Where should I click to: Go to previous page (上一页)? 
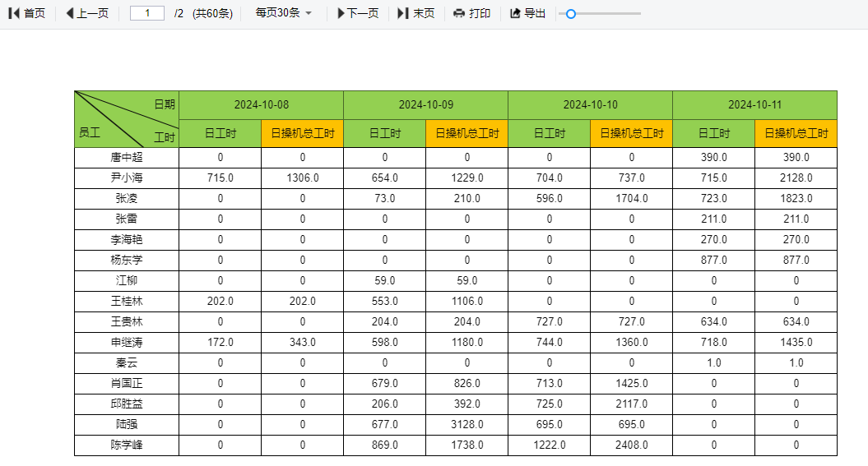point(87,13)
